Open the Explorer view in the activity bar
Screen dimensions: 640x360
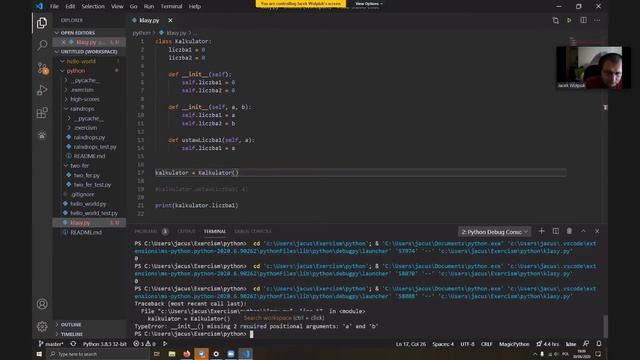point(42,23)
